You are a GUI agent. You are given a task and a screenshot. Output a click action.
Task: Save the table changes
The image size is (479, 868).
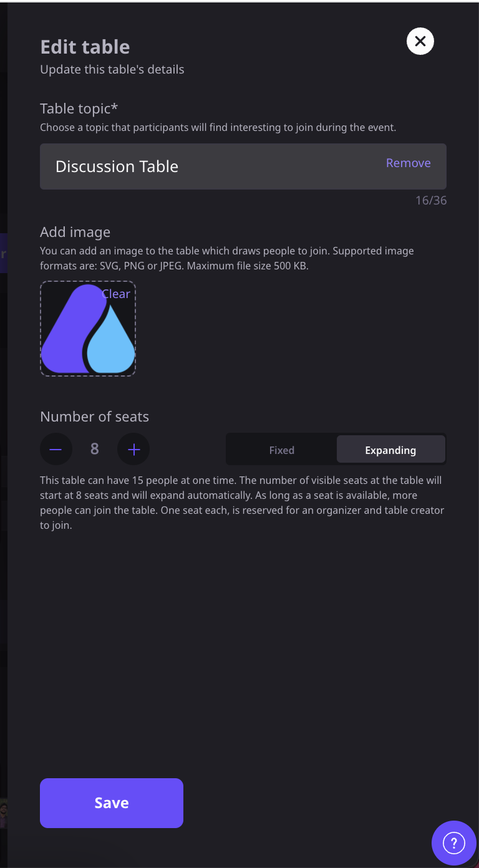click(x=112, y=803)
